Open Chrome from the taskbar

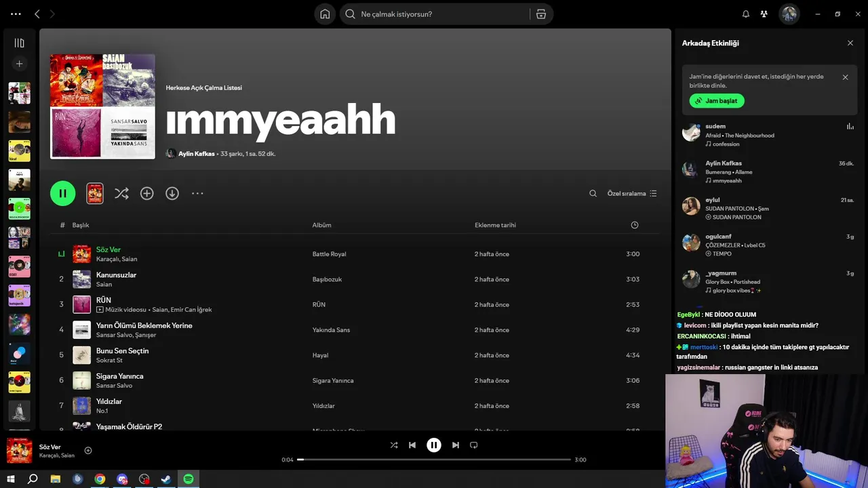pos(100,479)
